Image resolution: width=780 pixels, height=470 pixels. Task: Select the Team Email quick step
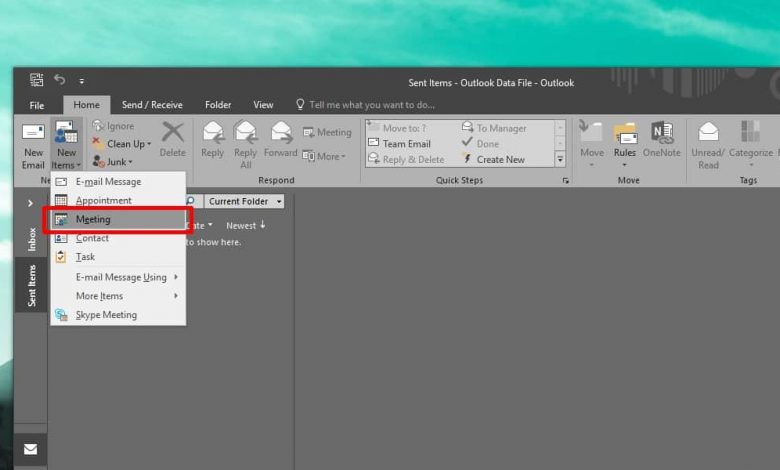pyautogui.click(x=399, y=144)
